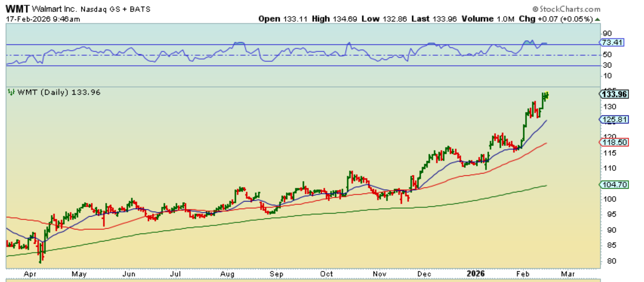Click the 110 price axis label
This screenshot has height=282, width=644.
(610, 168)
